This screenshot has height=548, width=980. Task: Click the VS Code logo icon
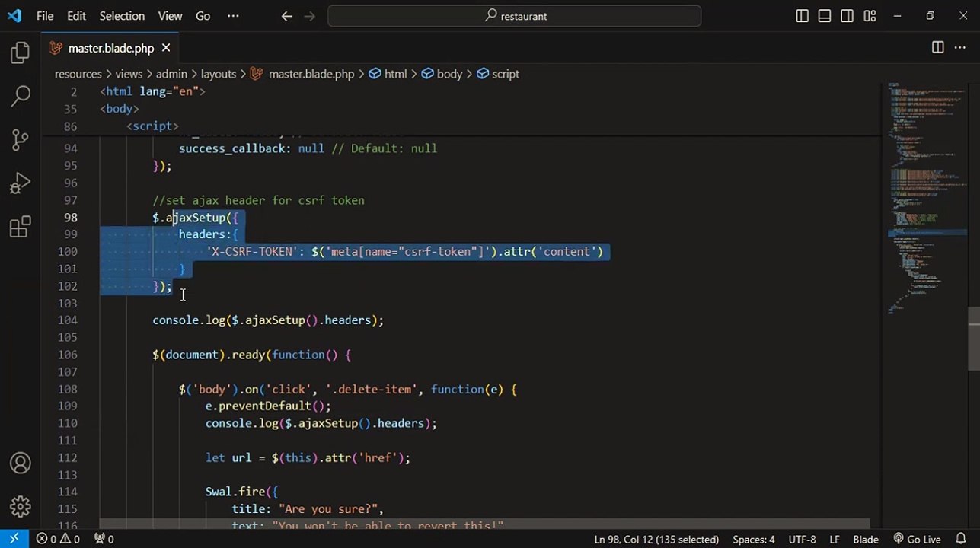(x=14, y=15)
